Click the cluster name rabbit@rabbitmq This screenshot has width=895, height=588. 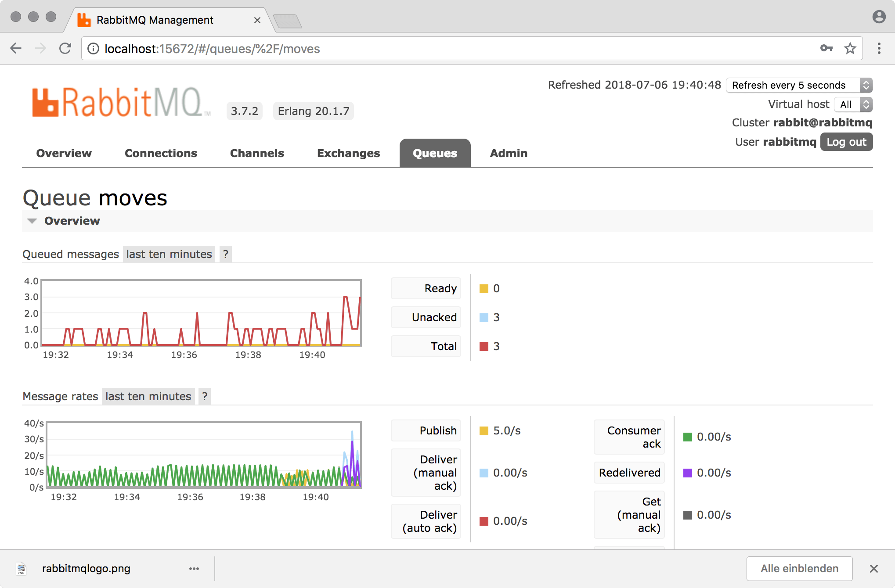tap(823, 122)
